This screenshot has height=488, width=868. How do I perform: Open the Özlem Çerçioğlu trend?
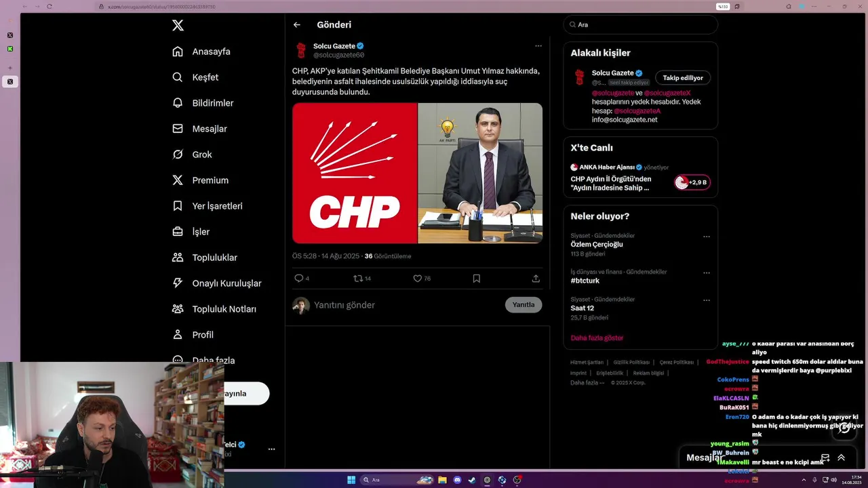597,245
